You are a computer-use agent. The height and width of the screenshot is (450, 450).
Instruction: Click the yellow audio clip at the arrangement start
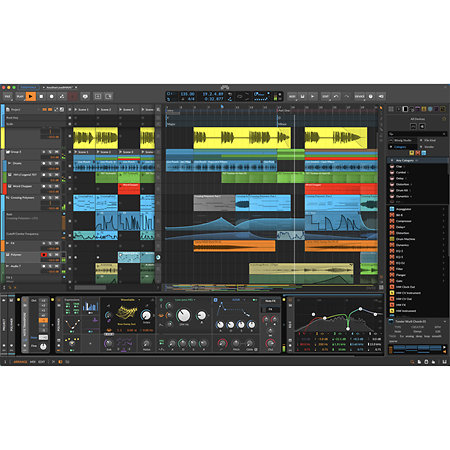(x=242, y=138)
